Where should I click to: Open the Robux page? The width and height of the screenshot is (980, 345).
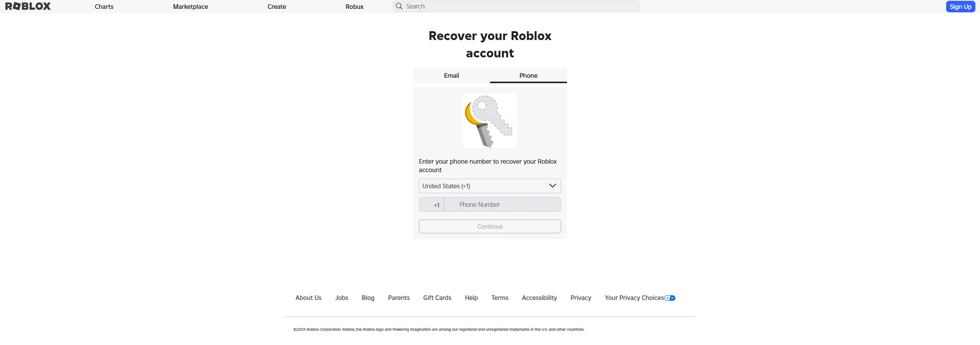355,7
